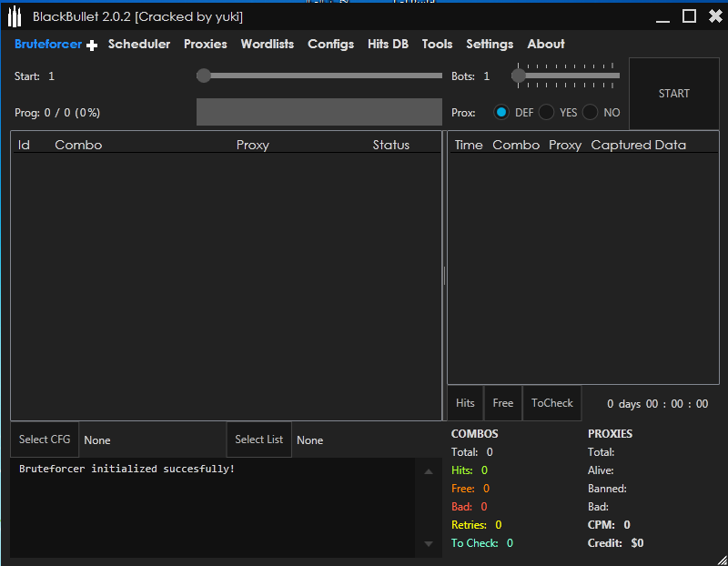This screenshot has width=728, height=566.
Task: Click the 'Banned:' proxies label
Action: (607, 489)
